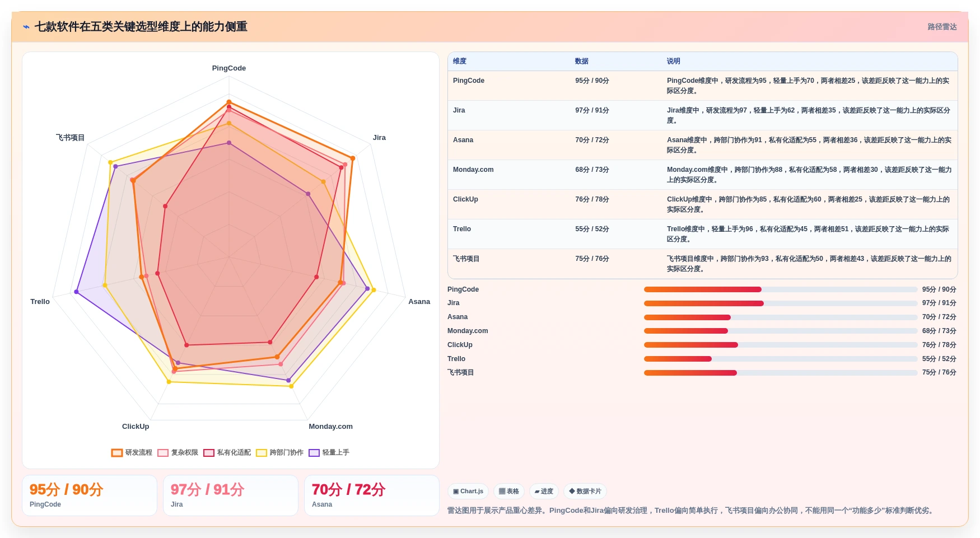Click the 维度 column header
Screen dimensions: 980x538
(460, 62)
